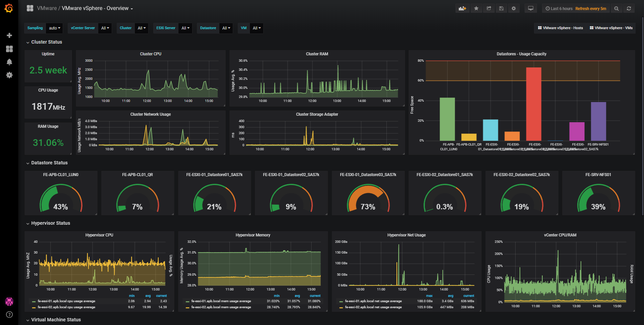
Task: Collapse Datastore Status row
Action: 49,163
